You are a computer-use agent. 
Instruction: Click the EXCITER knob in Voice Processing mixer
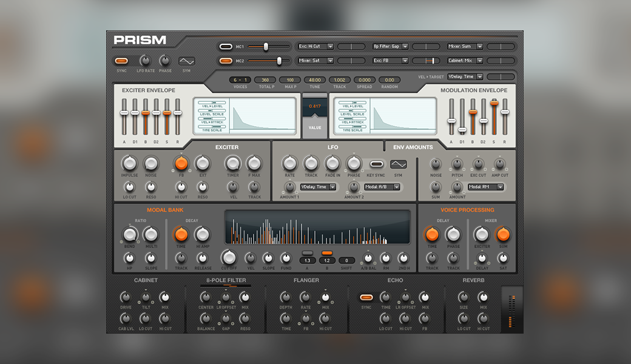[482, 234]
